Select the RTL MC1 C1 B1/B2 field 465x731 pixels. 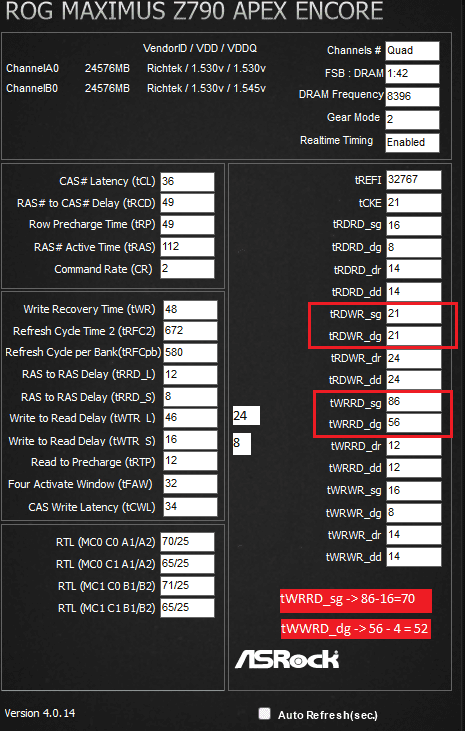point(187,608)
